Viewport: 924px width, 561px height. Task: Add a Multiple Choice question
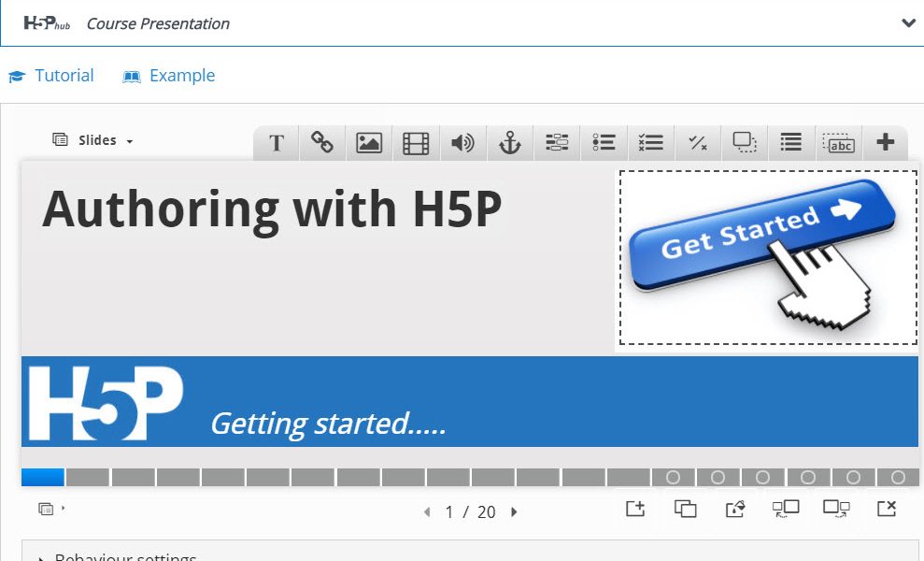tap(650, 143)
